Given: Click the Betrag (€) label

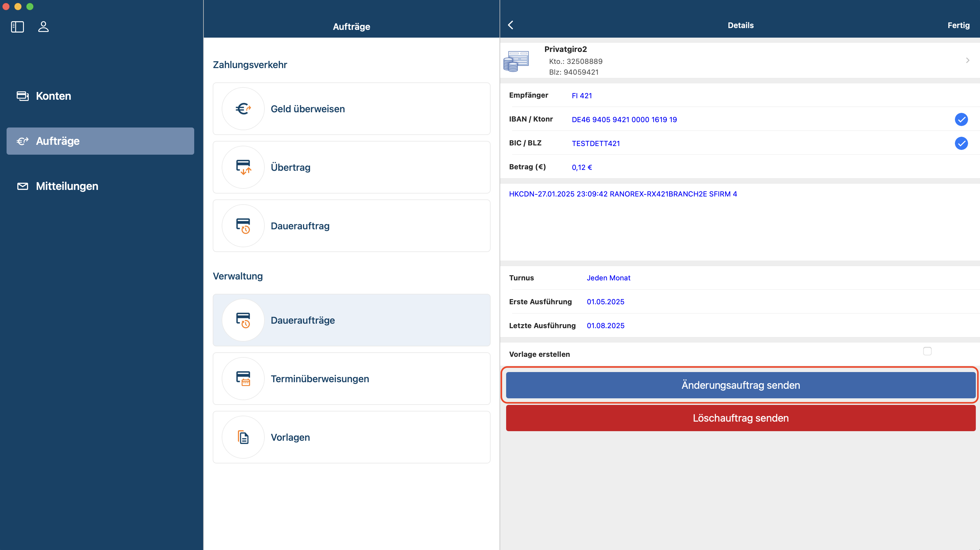Looking at the screenshot, I should pyautogui.click(x=527, y=167).
